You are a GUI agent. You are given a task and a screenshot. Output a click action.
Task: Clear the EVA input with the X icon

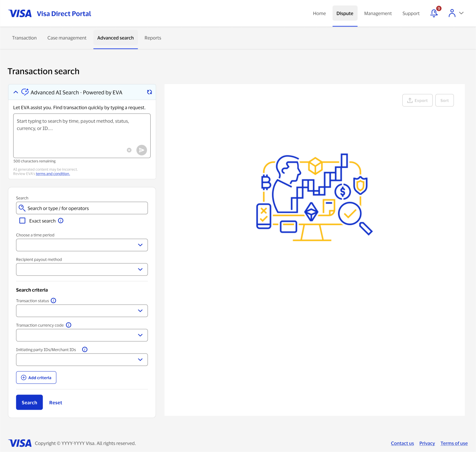pos(129,150)
